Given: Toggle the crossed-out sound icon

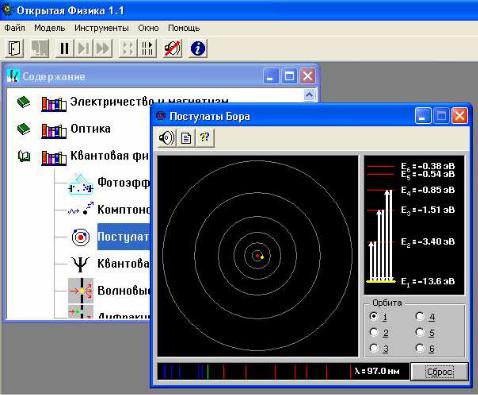Looking at the screenshot, I should [172, 49].
